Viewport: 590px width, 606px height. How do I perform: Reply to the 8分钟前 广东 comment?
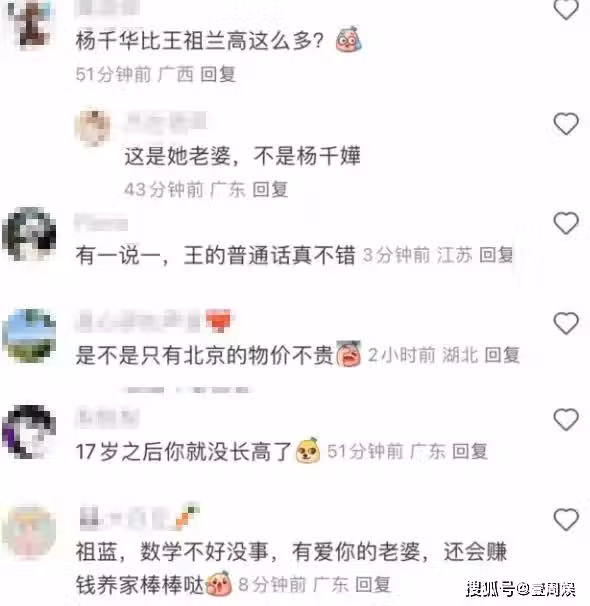373,584
